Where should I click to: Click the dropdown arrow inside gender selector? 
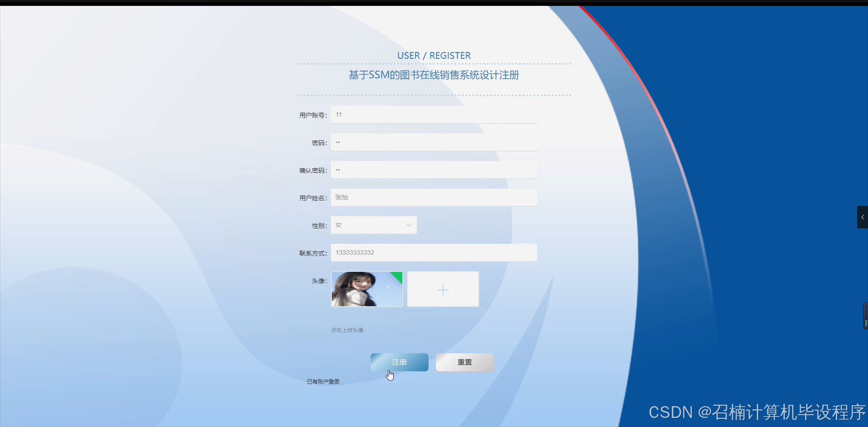tap(408, 225)
